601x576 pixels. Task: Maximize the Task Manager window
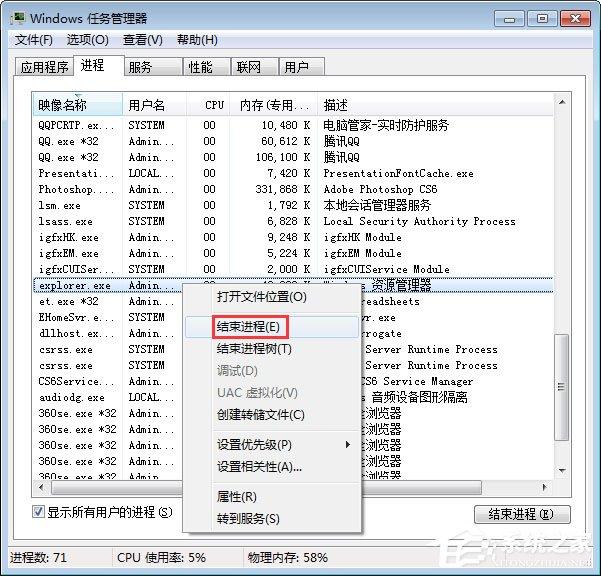pyautogui.click(x=542, y=19)
